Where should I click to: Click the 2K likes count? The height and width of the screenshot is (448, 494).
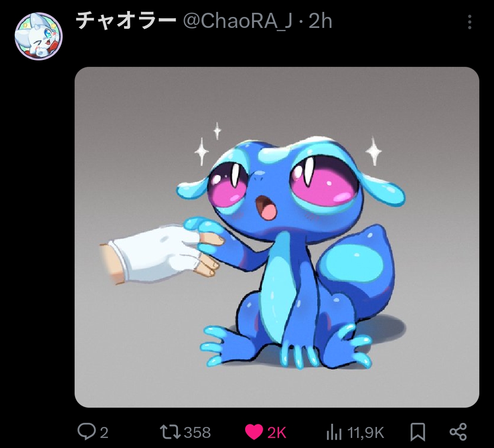(277, 432)
